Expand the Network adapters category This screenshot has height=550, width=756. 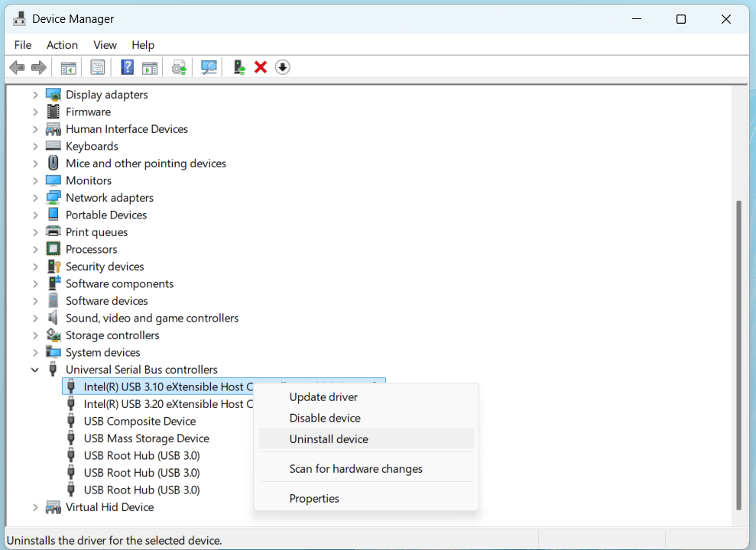pos(35,197)
